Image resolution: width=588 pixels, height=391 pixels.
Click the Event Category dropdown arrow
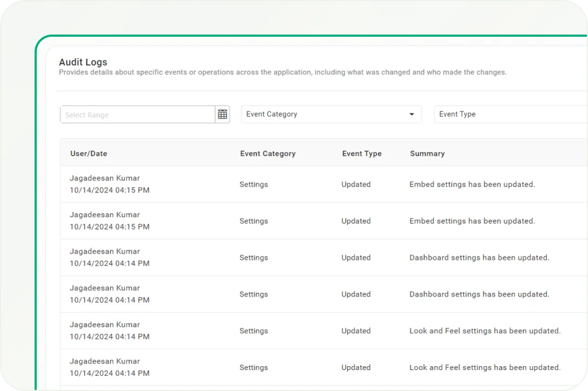pyautogui.click(x=412, y=114)
